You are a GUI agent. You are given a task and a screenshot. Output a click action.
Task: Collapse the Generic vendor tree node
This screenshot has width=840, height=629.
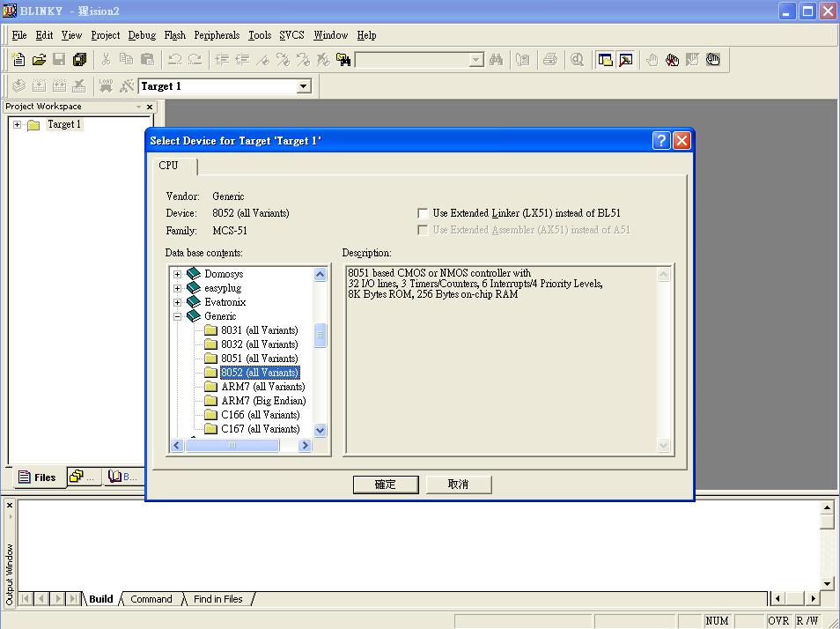178,316
